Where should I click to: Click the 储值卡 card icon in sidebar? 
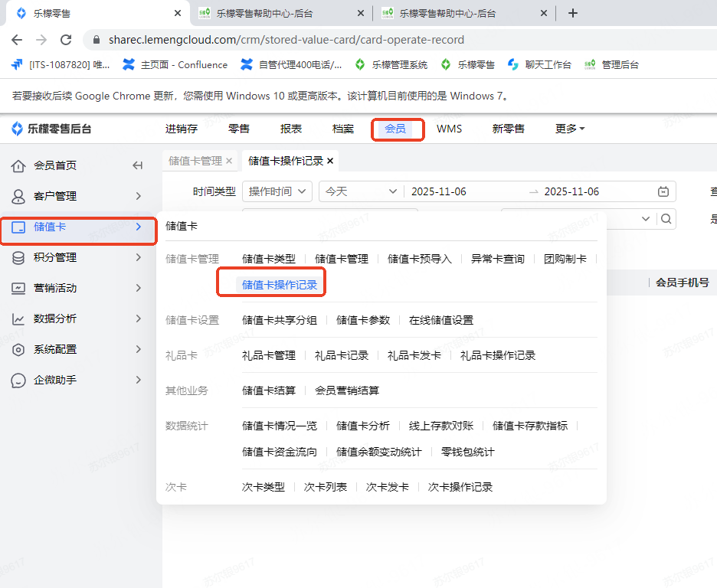click(x=18, y=227)
